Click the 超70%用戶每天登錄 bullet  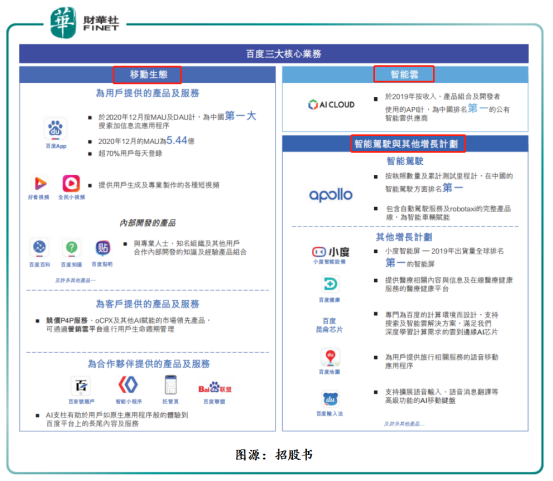130,153
